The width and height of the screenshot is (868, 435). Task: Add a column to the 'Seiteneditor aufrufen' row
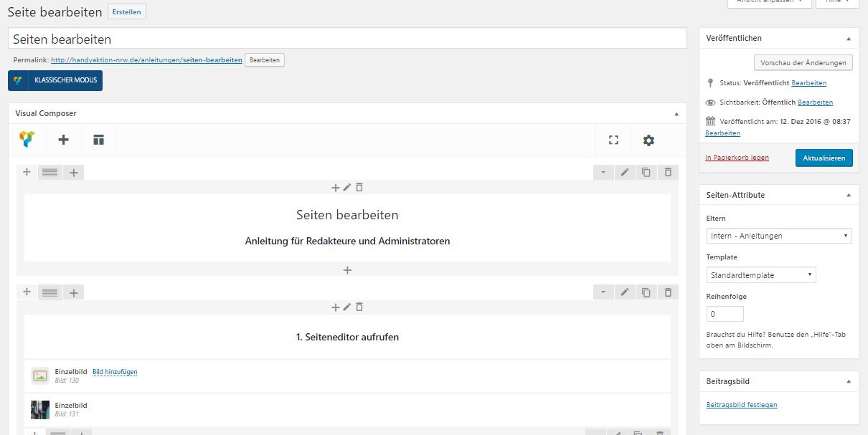(x=74, y=292)
